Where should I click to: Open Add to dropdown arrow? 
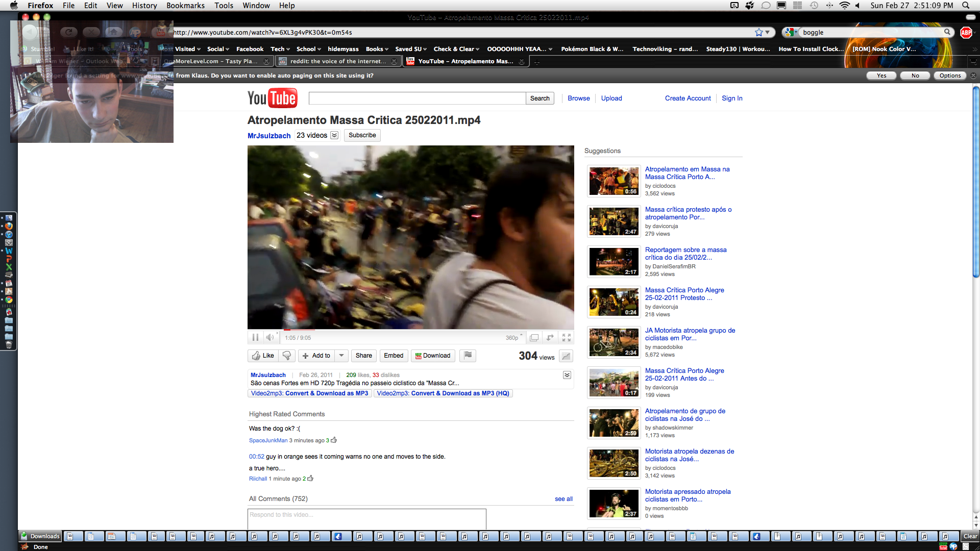341,356
